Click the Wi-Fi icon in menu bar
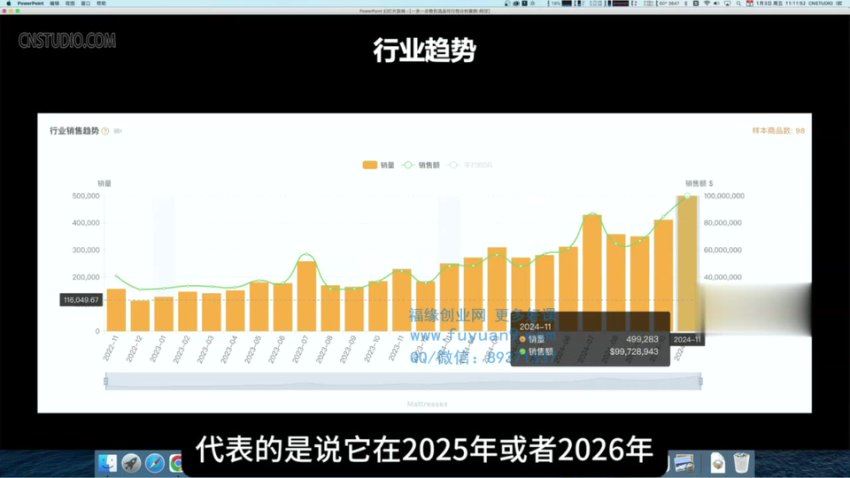The height and width of the screenshot is (478, 850). point(706,4)
